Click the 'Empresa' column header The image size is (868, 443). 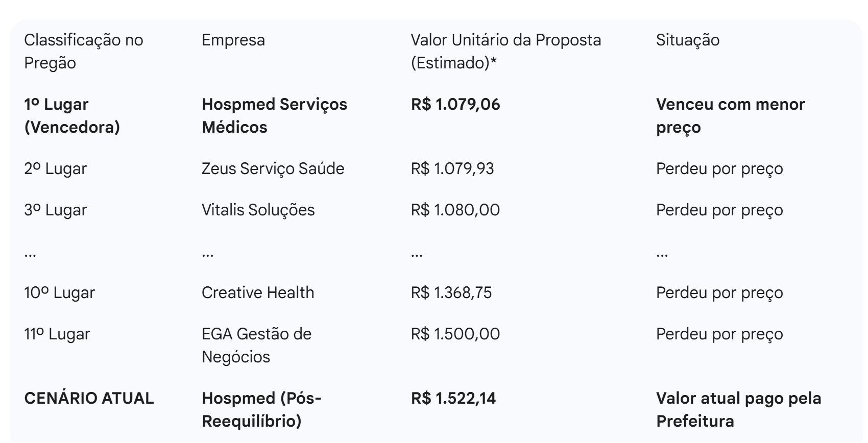[x=233, y=40]
